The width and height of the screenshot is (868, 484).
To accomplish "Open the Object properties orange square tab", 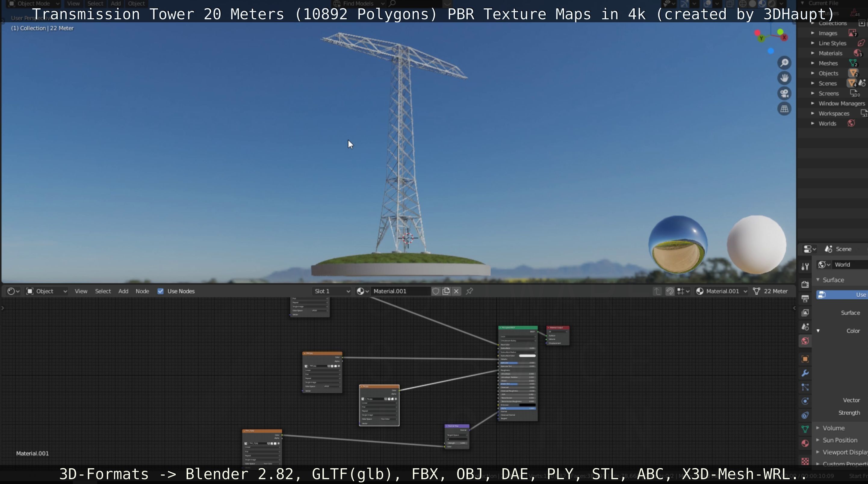I will click(805, 359).
